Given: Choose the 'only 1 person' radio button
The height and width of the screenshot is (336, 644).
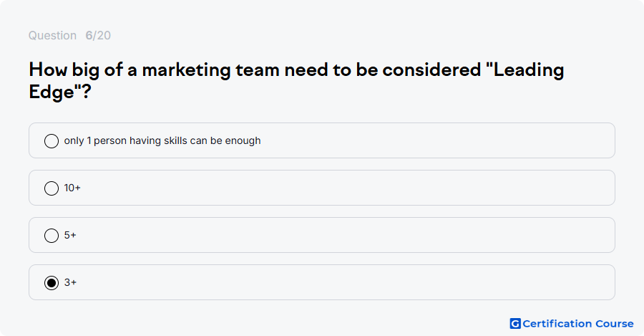Looking at the screenshot, I should click(52, 141).
